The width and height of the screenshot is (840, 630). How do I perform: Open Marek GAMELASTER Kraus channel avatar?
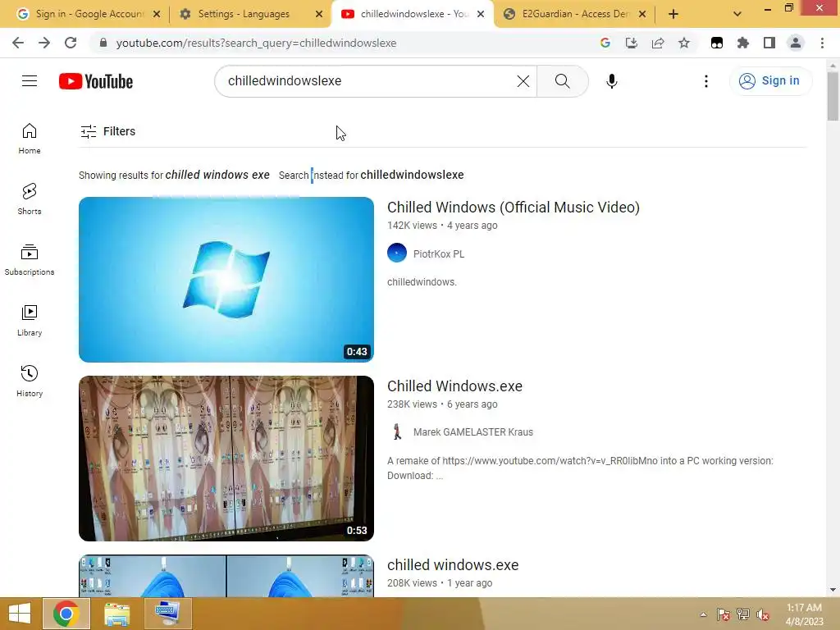pos(397,431)
